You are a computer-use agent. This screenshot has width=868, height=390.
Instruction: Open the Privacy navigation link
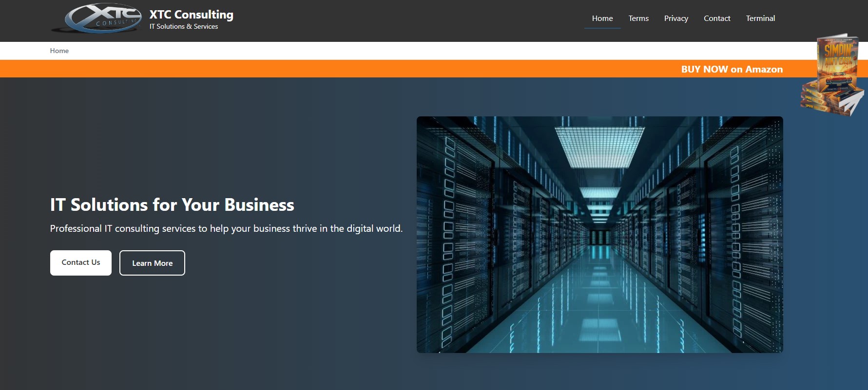pos(675,19)
